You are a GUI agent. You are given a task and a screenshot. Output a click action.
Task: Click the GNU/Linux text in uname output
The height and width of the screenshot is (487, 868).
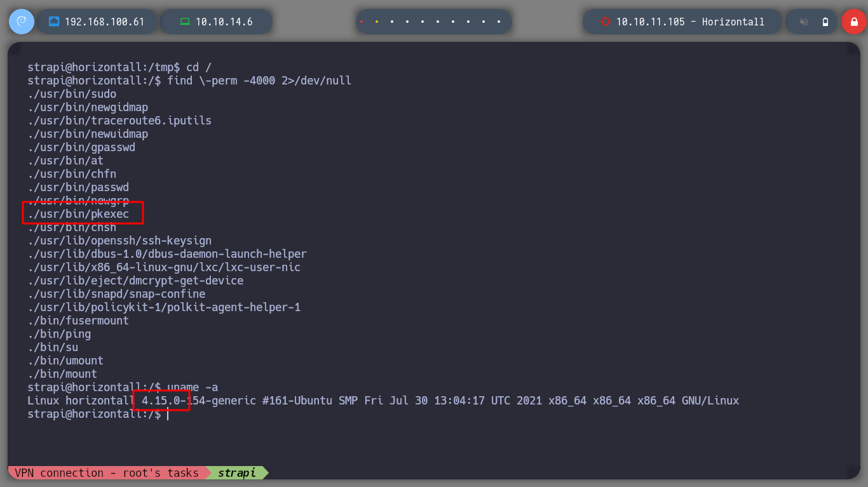click(710, 401)
